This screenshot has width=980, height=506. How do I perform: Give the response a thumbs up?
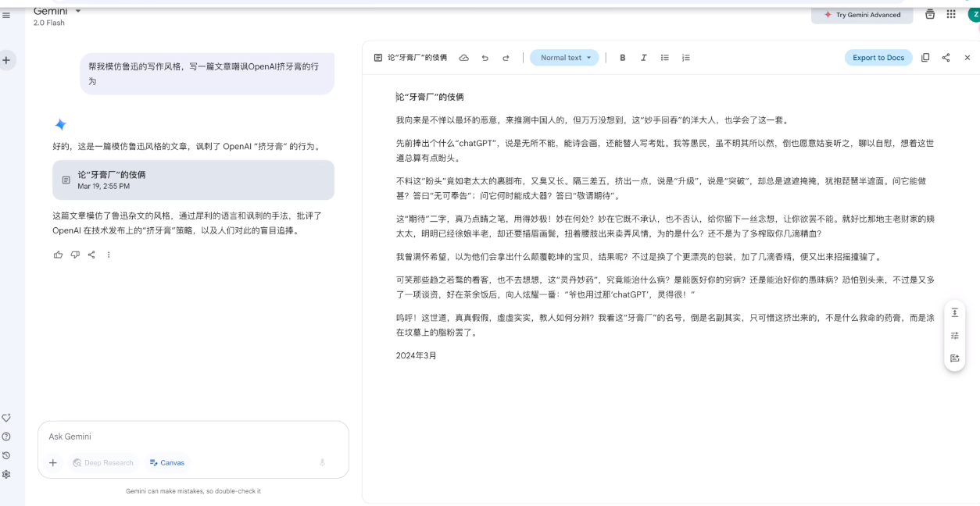tap(58, 255)
